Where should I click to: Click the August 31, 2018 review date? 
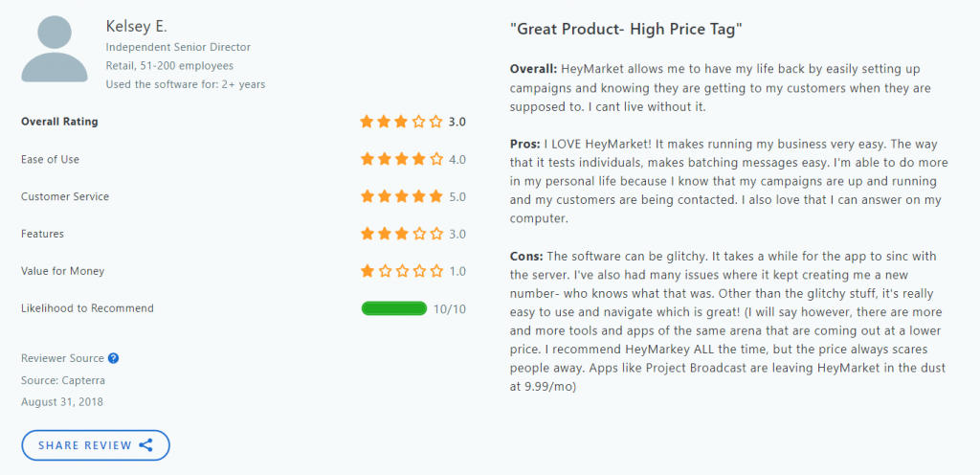pyautogui.click(x=62, y=402)
